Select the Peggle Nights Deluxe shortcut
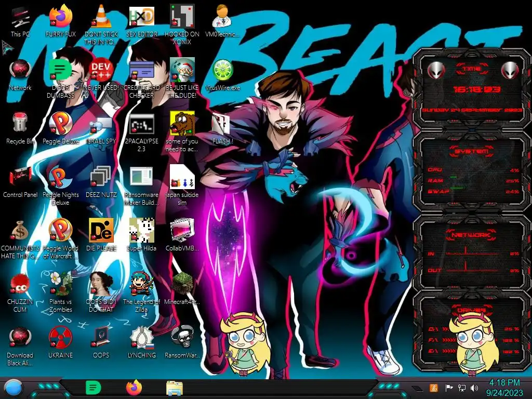The height and width of the screenshot is (399, 532). click(x=61, y=177)
